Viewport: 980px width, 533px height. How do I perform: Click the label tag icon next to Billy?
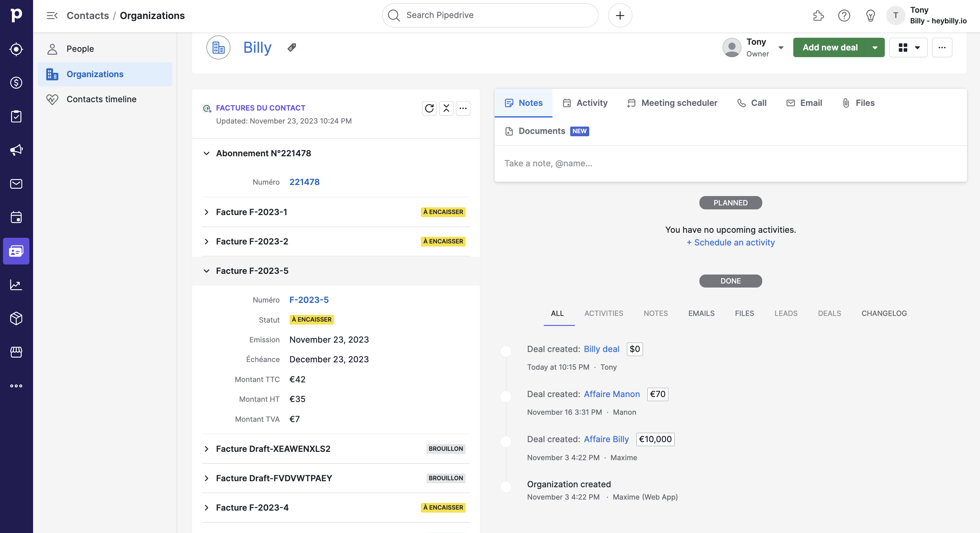[x=292, y=47]
